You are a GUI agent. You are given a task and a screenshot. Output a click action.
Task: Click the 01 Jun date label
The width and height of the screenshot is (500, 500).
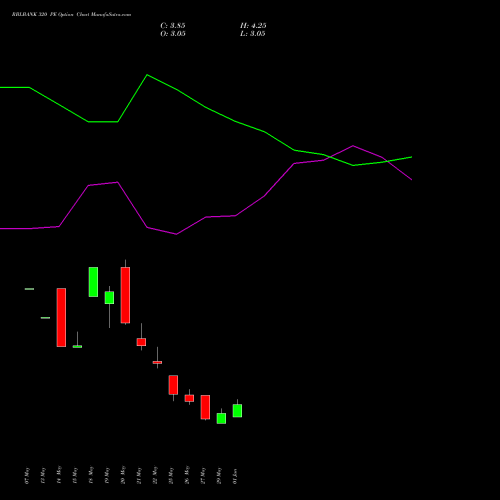[x=235, y=476]
